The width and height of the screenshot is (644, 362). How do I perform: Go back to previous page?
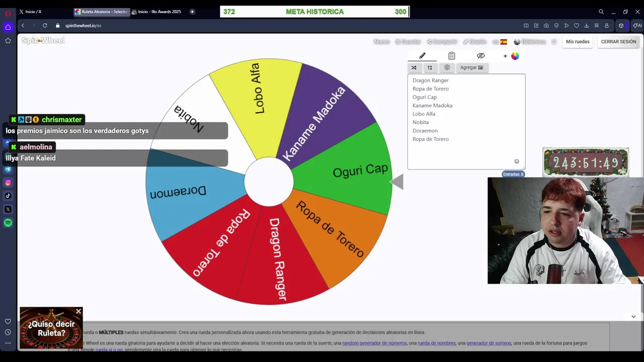coord(23,26)
